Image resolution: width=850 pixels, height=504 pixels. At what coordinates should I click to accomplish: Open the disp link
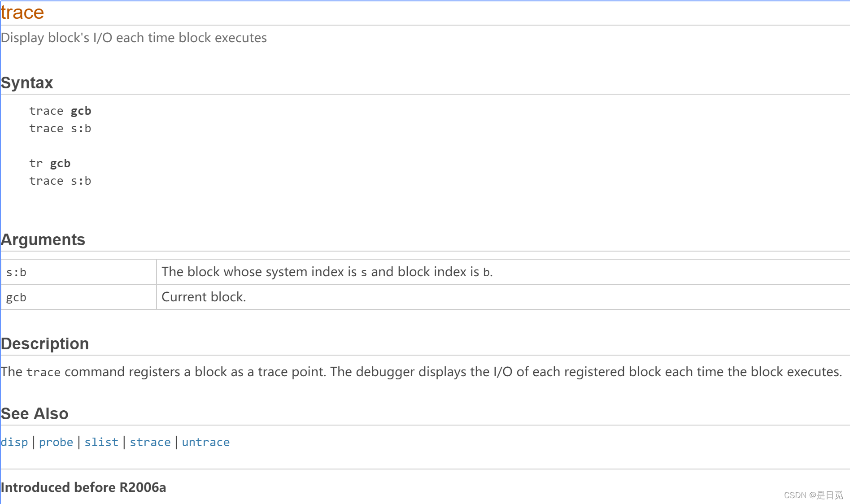14,442
